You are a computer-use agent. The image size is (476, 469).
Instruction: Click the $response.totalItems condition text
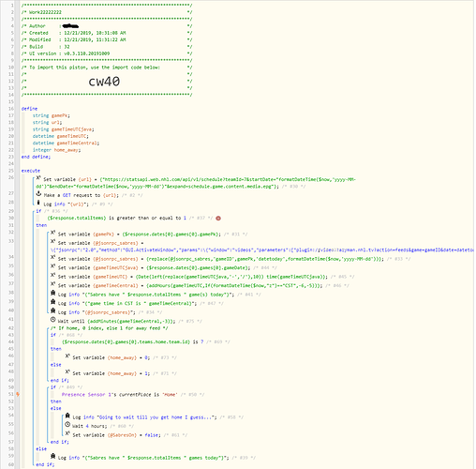tap(77, 218)
